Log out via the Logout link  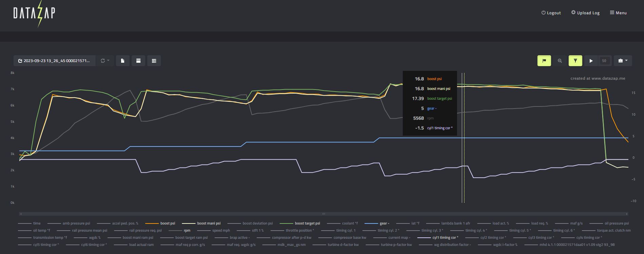(551, 13)
